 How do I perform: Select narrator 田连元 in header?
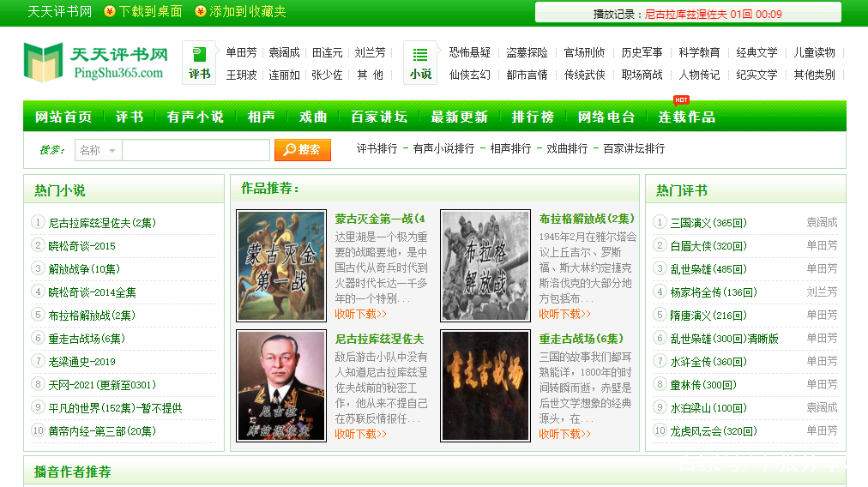click(x=327, y=52)
